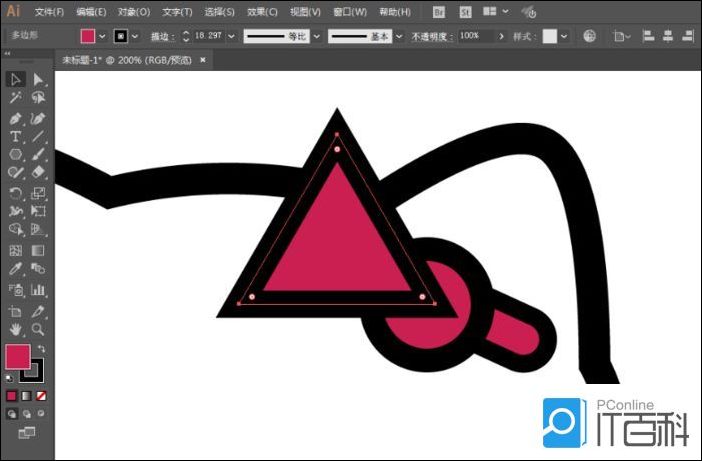Select the Type (T) tool

coord(16,137)
